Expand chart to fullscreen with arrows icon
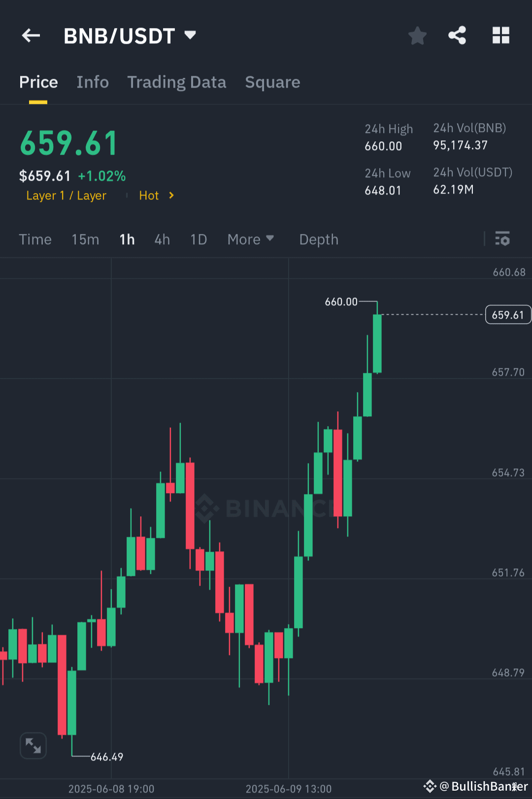 coord(33,745)
